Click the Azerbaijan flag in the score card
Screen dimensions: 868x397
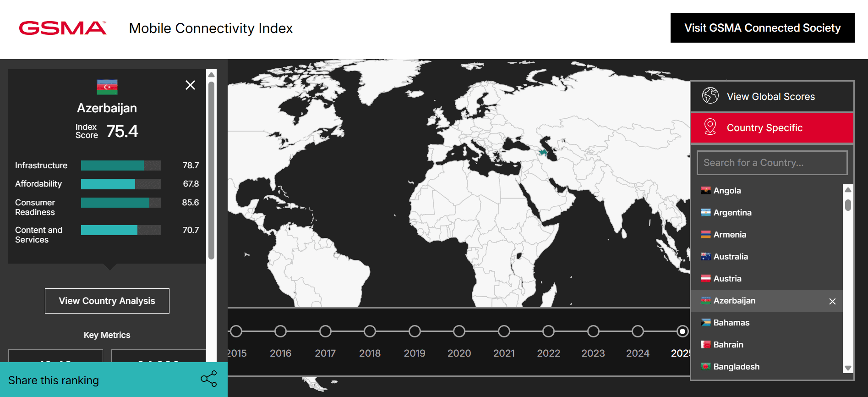click(x=107, y=87)
